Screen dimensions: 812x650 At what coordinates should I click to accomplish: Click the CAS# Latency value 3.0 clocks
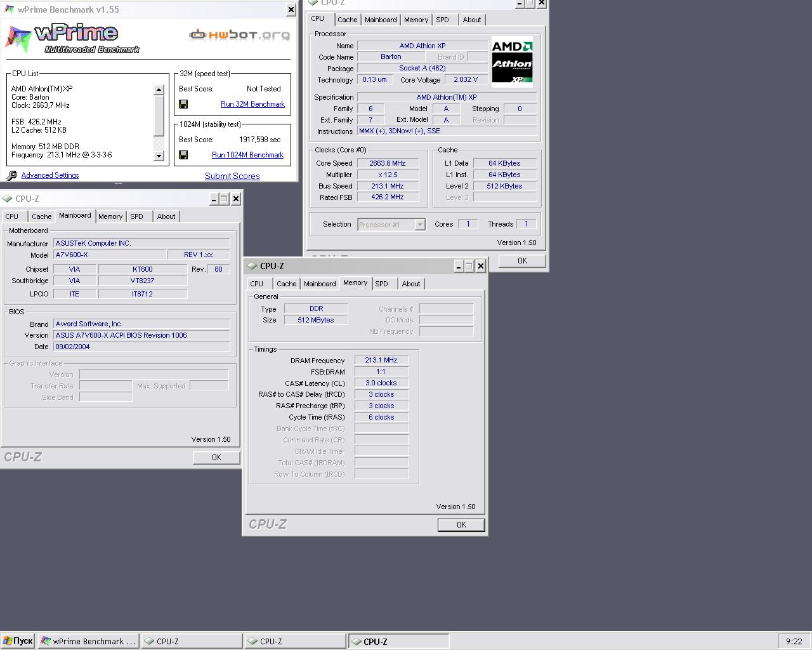click(381, 383)
